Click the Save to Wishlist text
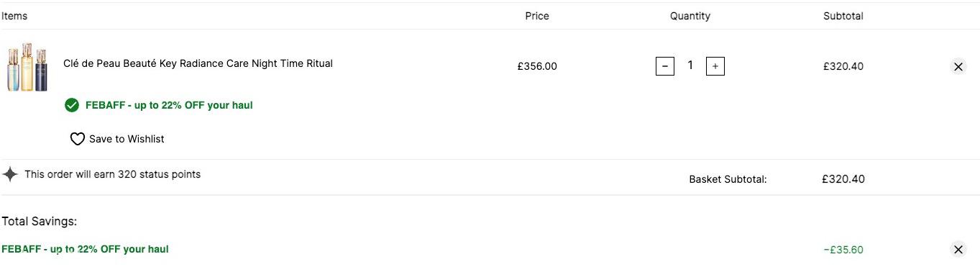980x272 pixels. 127,139
